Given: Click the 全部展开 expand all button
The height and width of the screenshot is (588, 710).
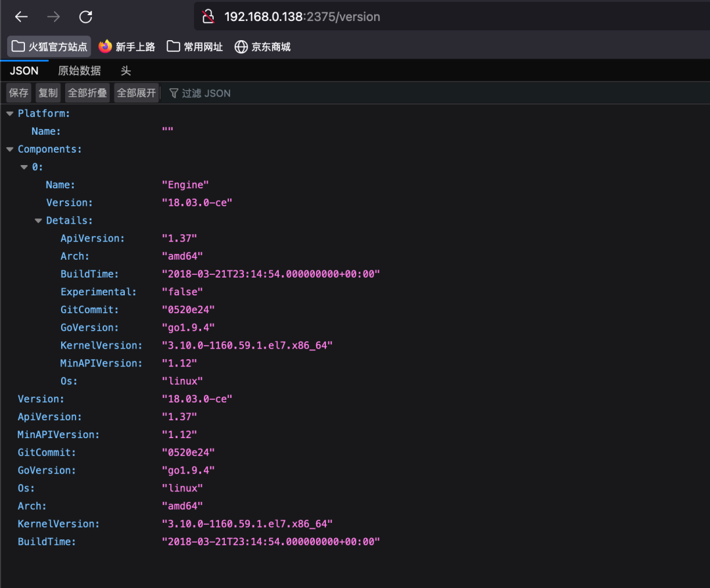Looking at the screenshot, I should click(x=136, y=93).
